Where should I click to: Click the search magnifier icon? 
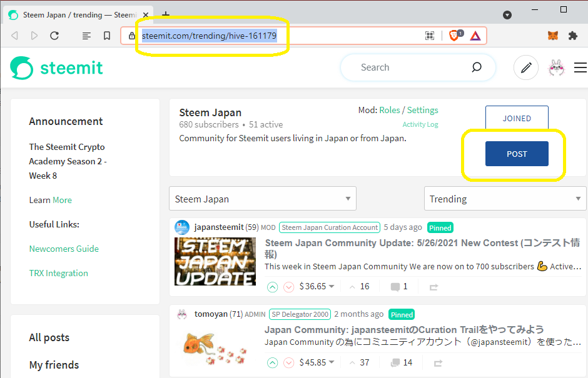477,67
